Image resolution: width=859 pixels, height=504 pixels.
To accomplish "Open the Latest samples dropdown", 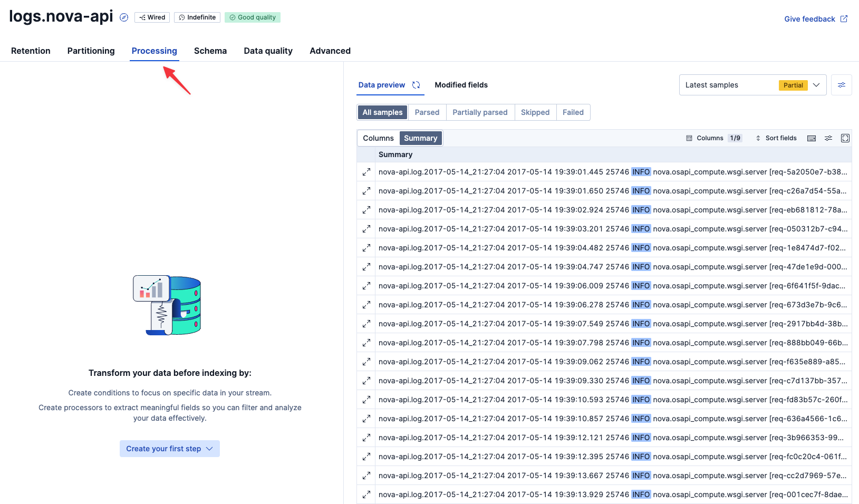I will click(x=752, y=85).
